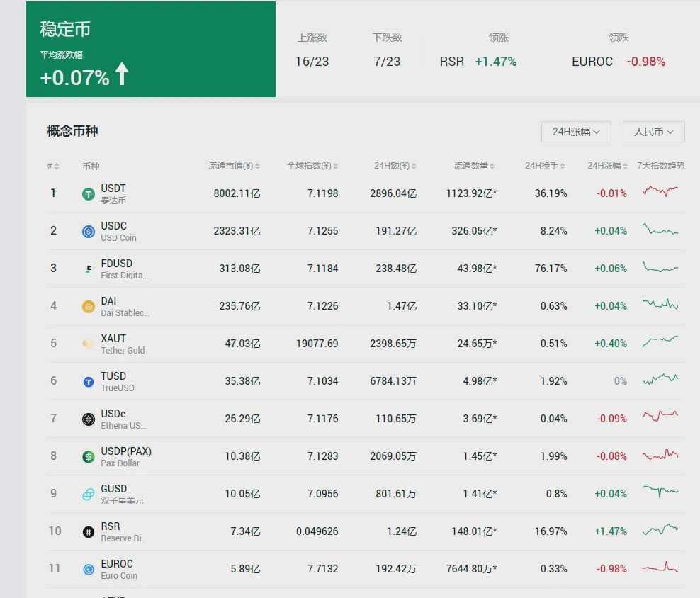View RSR row 7-day trend sparkline
Image resolution: width=700 pixels, height=598 pixels.
coord(660,529)
